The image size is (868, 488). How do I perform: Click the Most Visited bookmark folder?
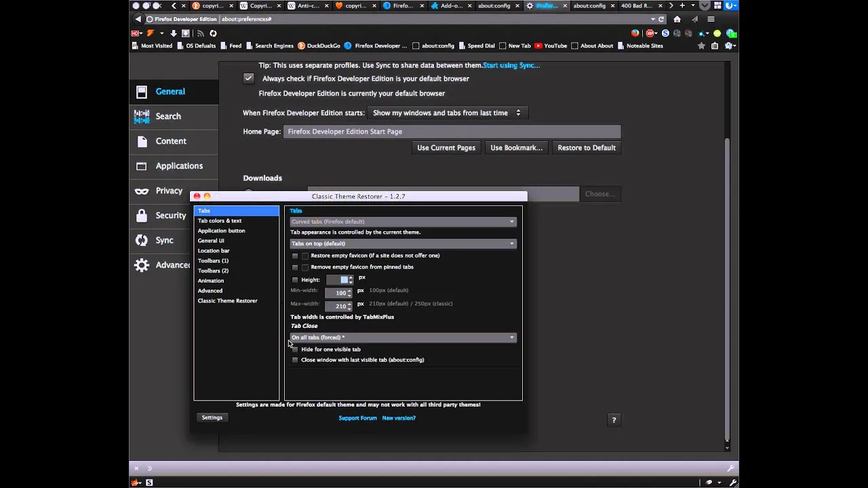pyautogui.click(x=152, y=46)
